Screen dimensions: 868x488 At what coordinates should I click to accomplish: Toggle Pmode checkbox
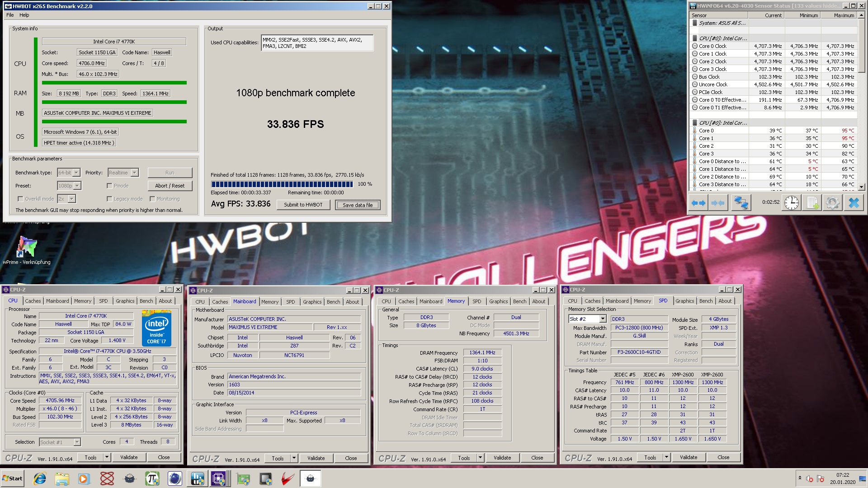109,186
